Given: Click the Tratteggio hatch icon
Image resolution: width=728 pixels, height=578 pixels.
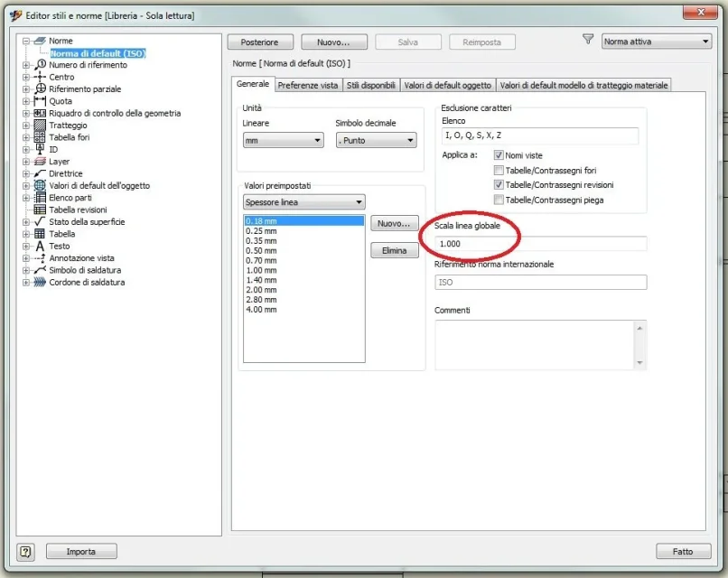Looking at the screenshot, I should [40, 125].
